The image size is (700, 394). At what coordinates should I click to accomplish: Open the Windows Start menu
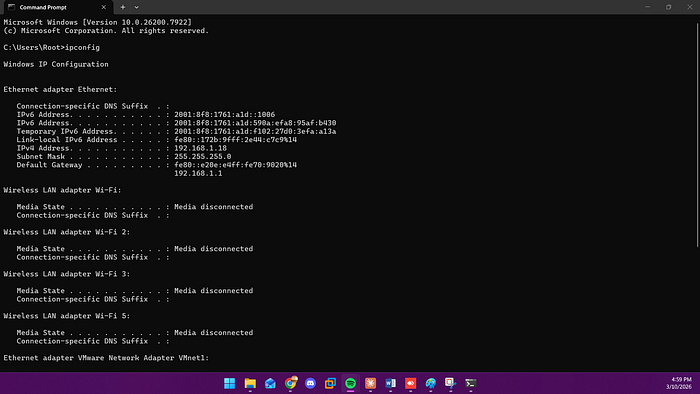(x=229, y=383)
